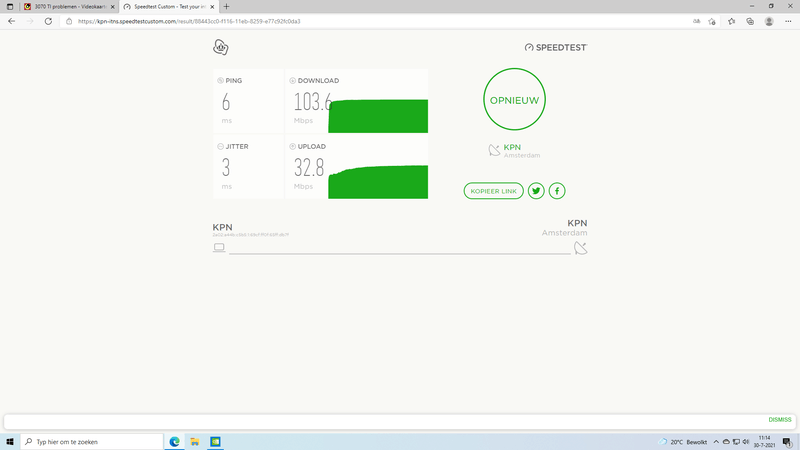Open the Favorites list
Viewport: 800px width, 450px height.
[732, 21]
